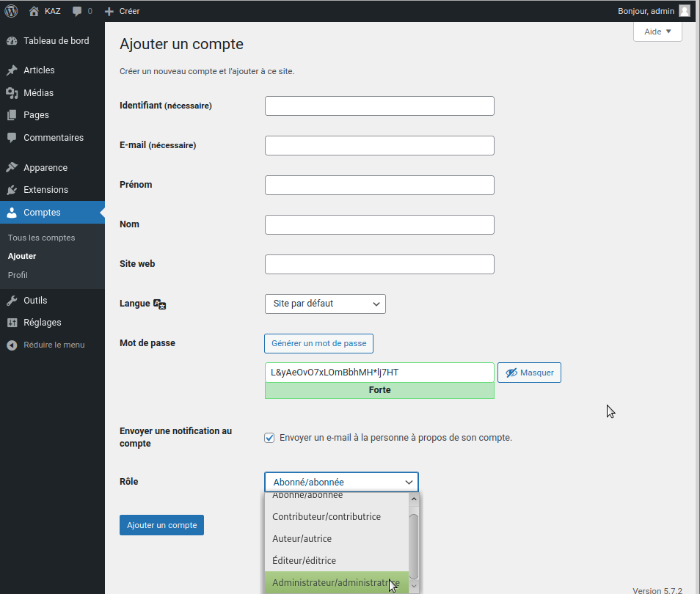
Task: Open the Outils tools menu
Action: (35, 301)
